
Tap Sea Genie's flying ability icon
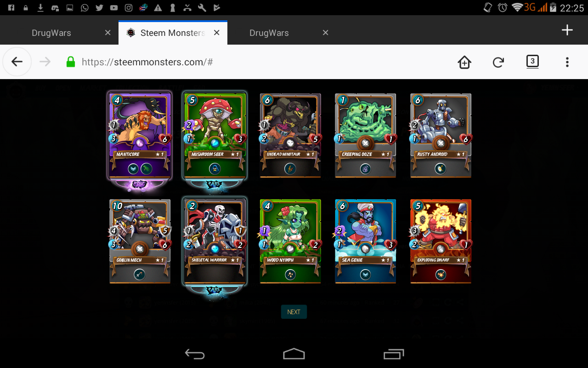point(365,275)
